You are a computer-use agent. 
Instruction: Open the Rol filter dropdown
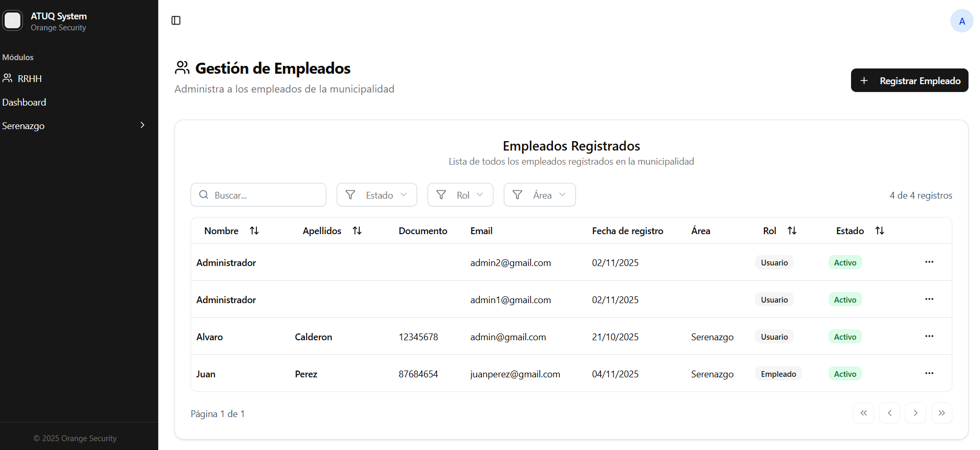460,195
